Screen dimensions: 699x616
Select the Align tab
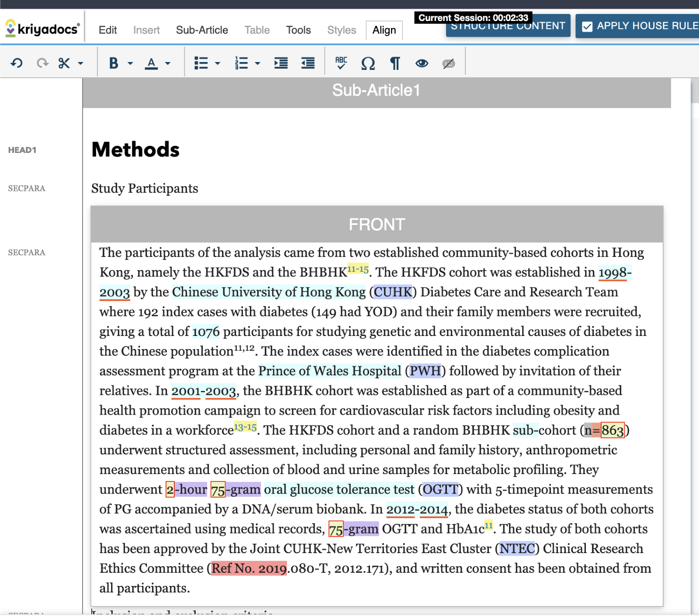point(384,30)
